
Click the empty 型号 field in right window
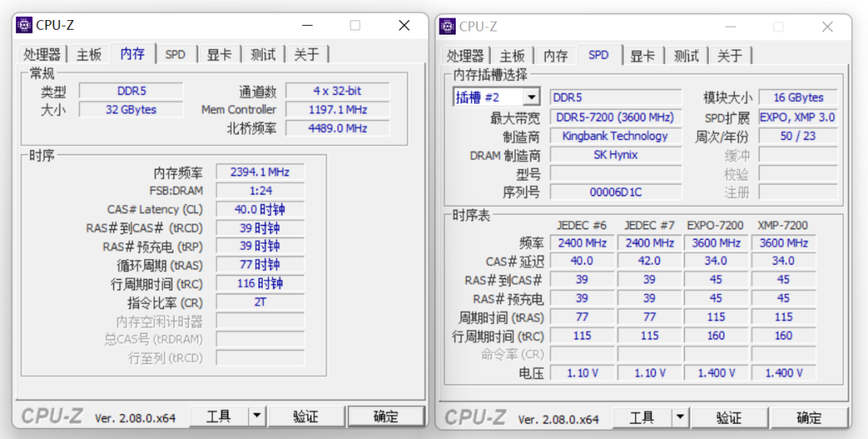(616, 174)
